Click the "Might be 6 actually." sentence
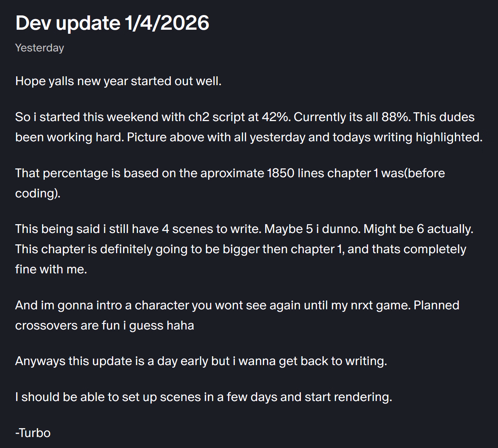 point(418,229)
